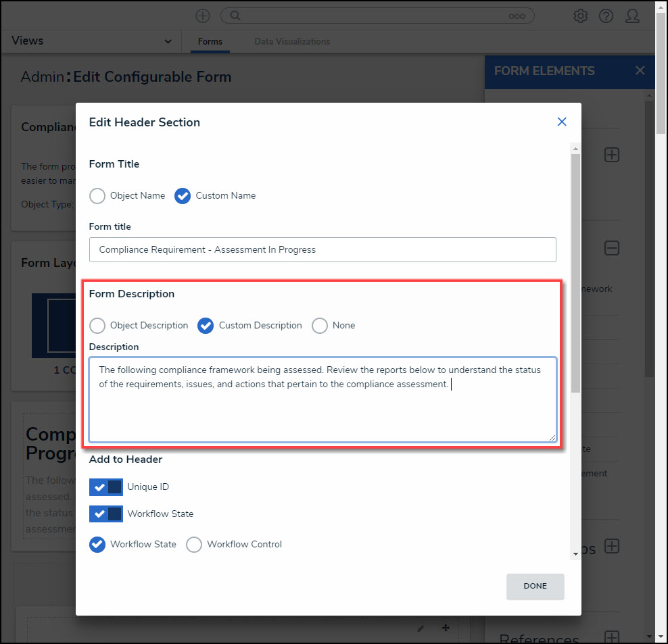Click the 'FORM ELEMENTS' panel title
Image resolution: width=668 pixels, height=644 pixels.
(x=544, y=71)
